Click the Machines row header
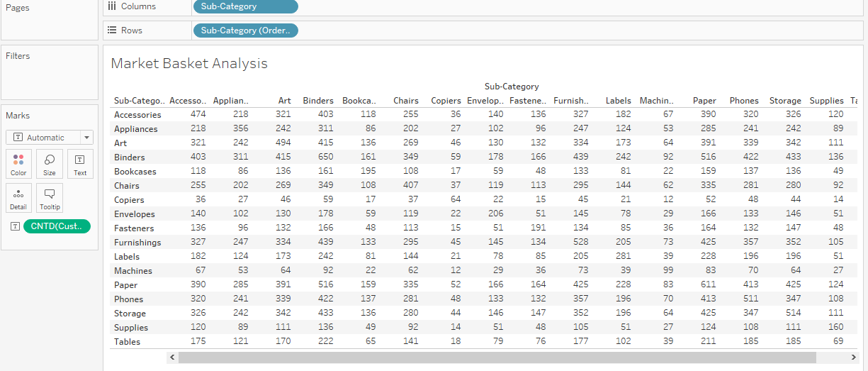868x371 pixels. click(133, 271)
